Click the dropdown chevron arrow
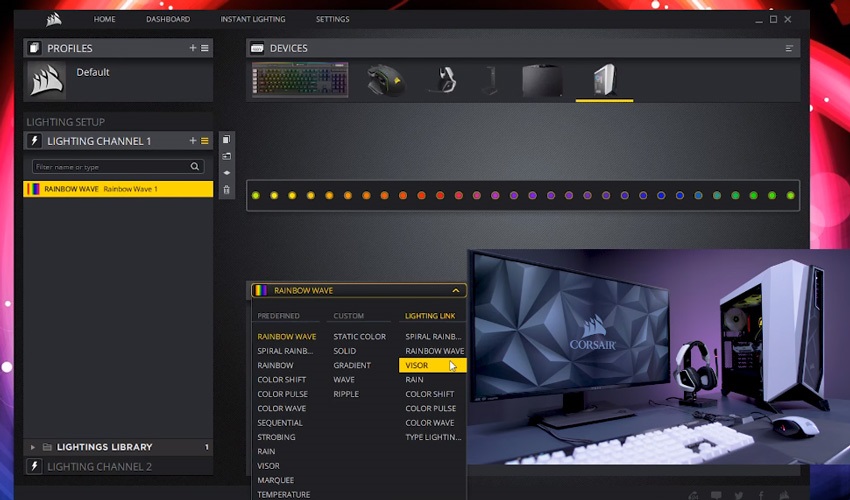The image size is (850, 500). tap(456, 290)
